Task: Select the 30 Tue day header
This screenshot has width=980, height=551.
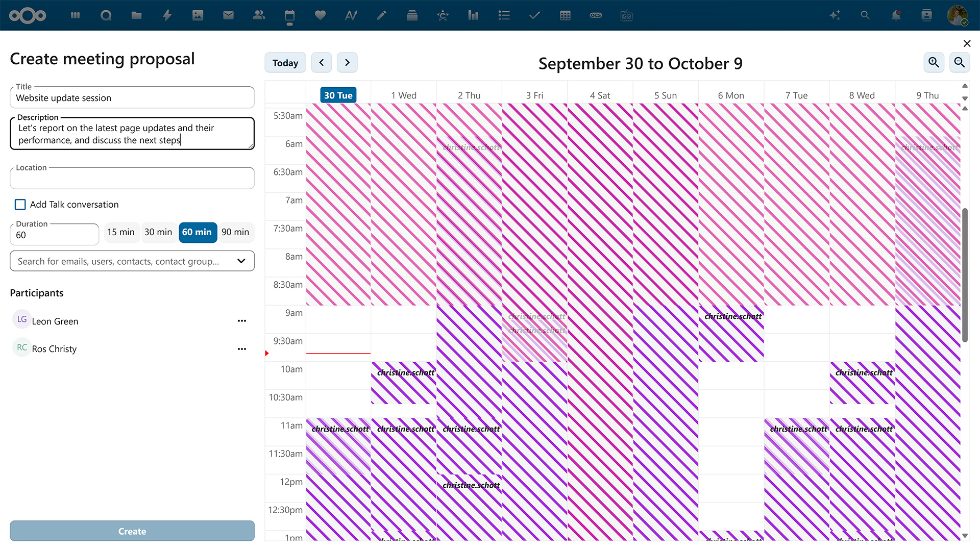Action: tap(338, 95)
